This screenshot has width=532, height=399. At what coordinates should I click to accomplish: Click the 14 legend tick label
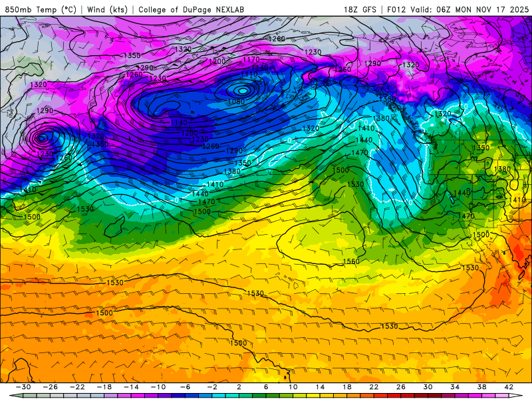coord(320,387)
